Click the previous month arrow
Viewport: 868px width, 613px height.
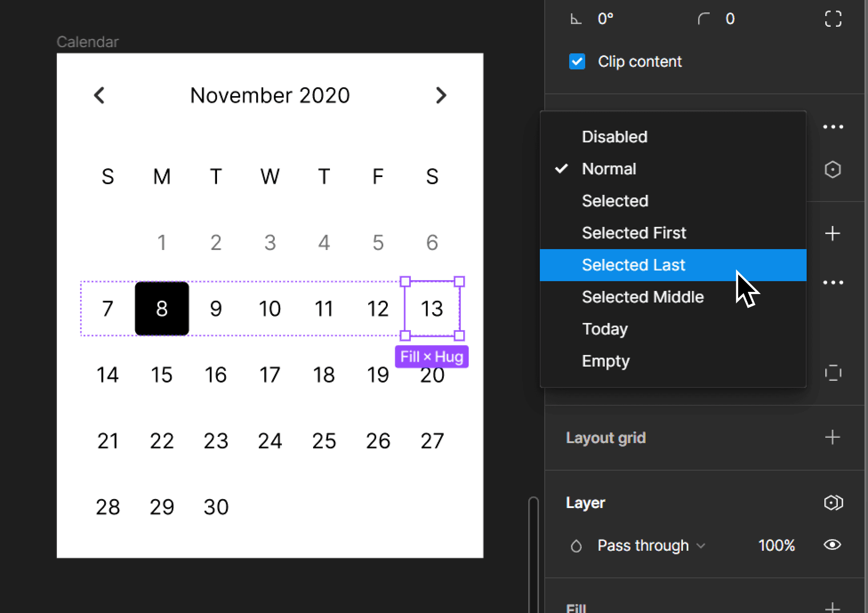pos(99,95)
